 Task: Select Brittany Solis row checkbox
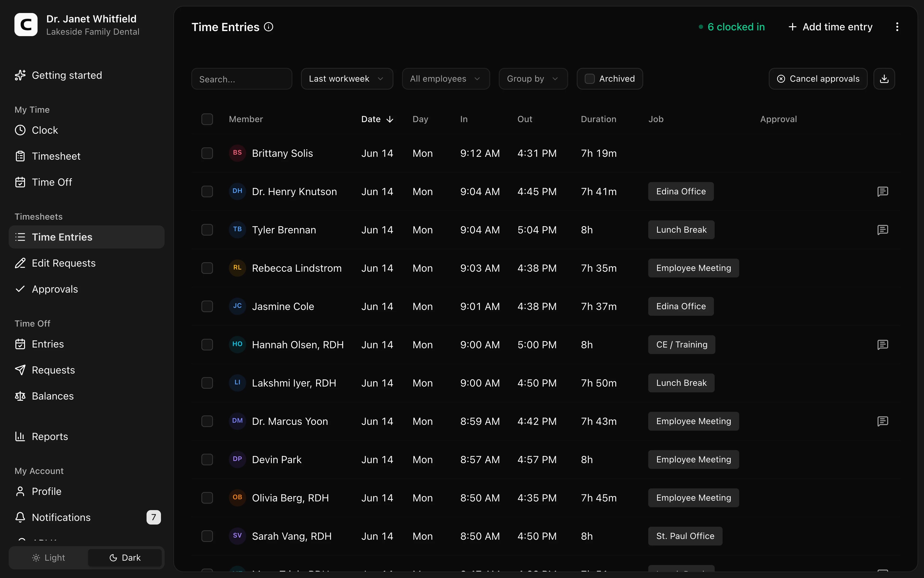(207, 153)
